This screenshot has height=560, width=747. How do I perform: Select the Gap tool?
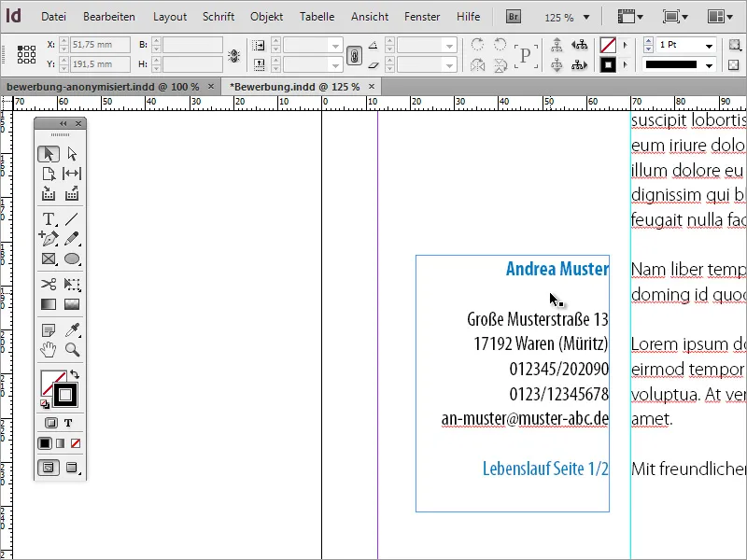pyautogui.click(x=72, y=174)
